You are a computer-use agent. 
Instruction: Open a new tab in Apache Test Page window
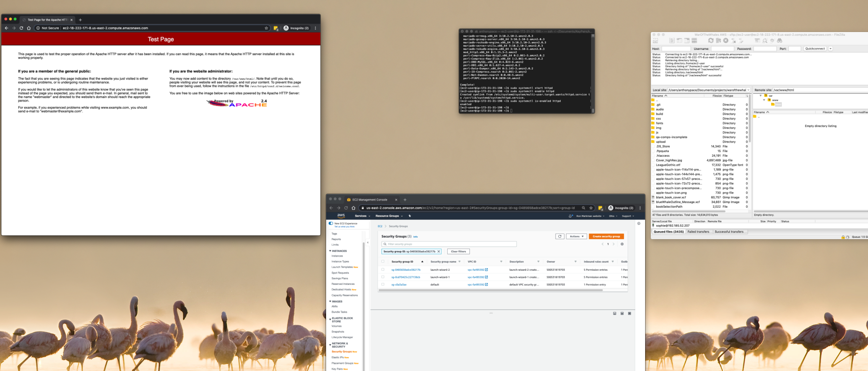coord(80,20)
